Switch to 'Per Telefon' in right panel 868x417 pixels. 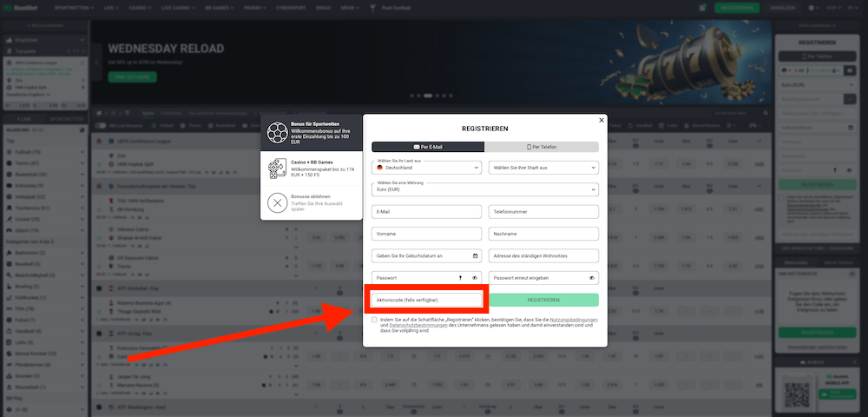pos(818,56)
